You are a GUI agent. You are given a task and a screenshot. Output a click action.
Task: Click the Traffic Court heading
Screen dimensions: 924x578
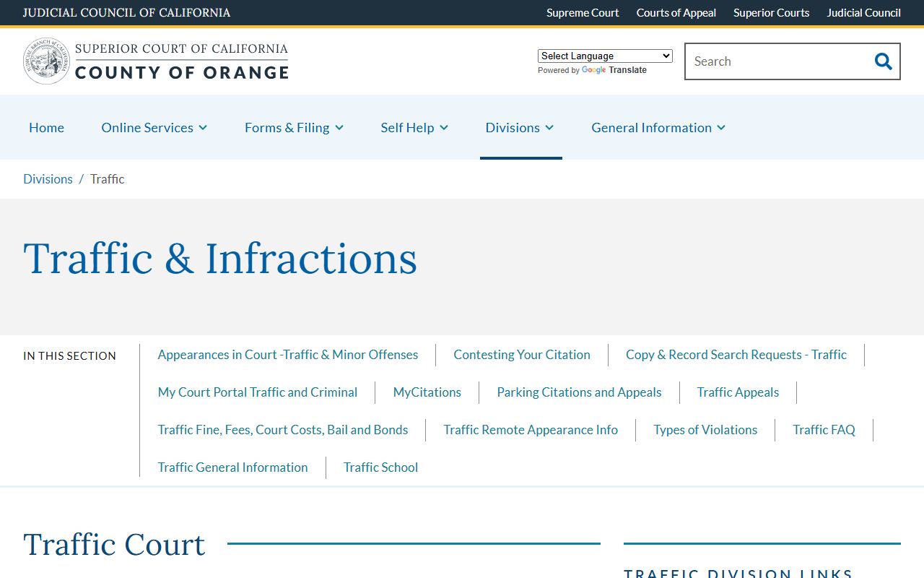click(x=114, y=544)
